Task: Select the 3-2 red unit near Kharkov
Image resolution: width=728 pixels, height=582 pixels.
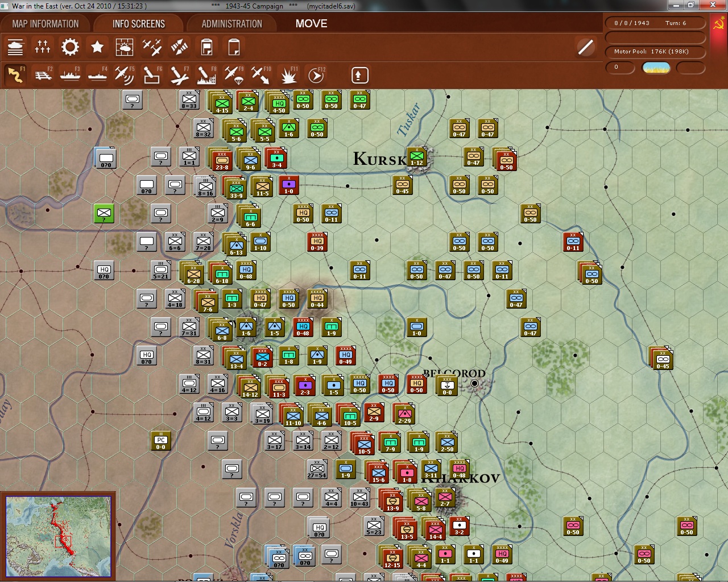Action: tap(459, 526)
